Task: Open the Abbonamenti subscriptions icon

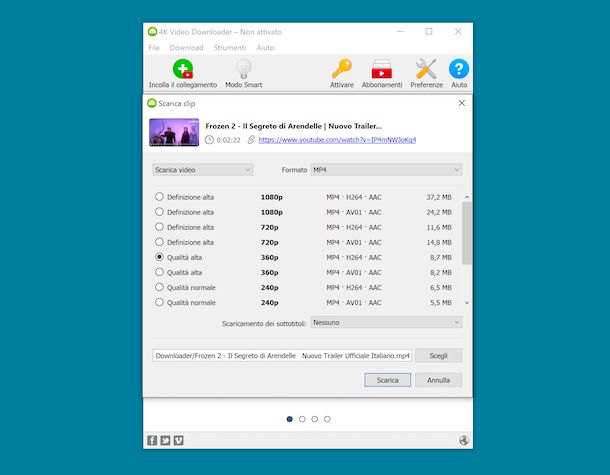Action: [382, 69]
